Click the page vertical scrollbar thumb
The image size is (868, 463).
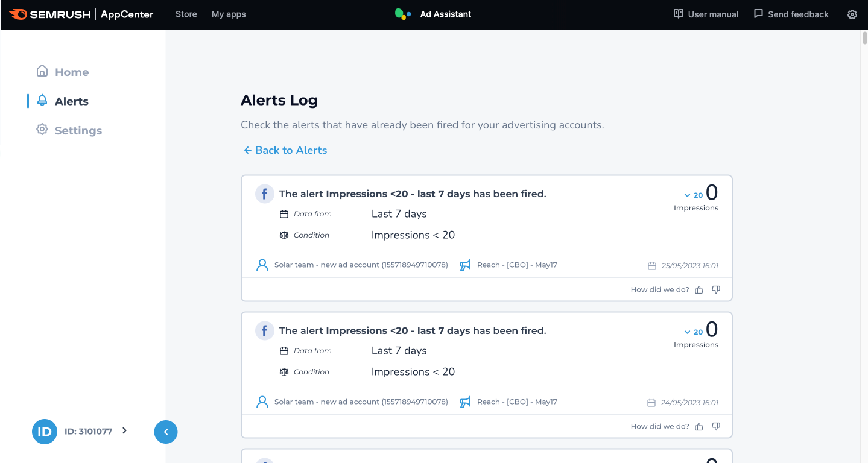[x=864, y=37]
